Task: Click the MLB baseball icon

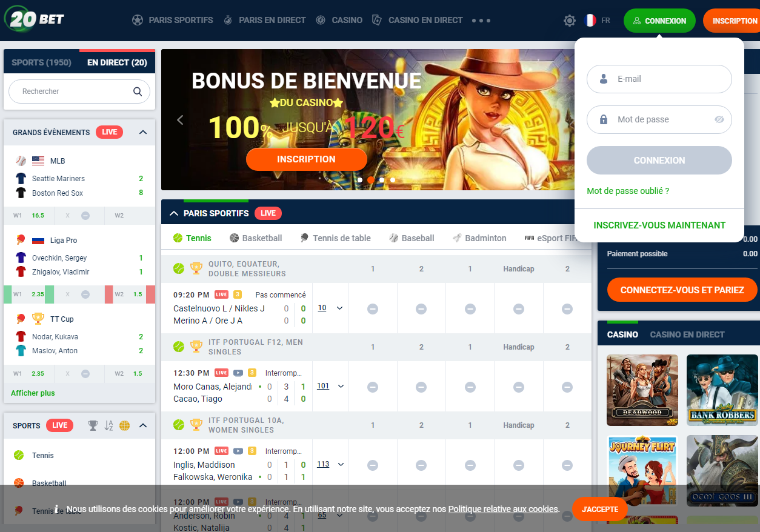Action: pos(21,161)
